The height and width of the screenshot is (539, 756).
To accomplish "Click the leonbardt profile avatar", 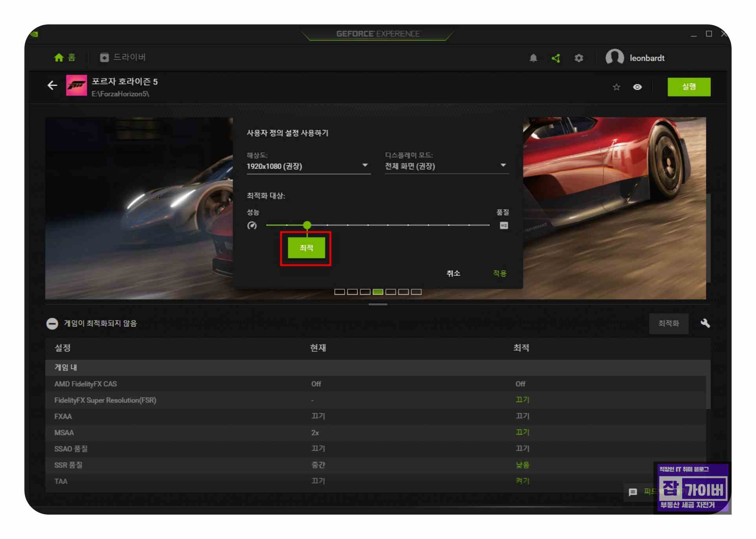I will pos(615,58).
